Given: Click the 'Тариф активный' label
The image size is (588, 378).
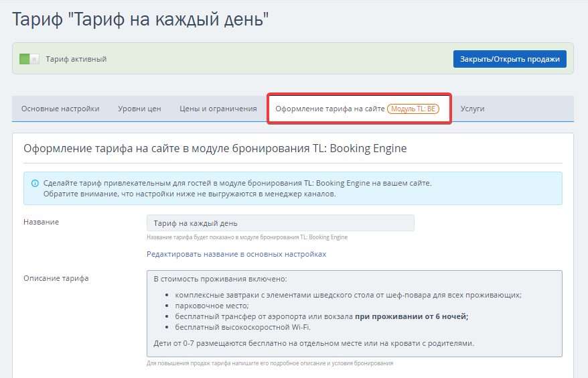Looking at the screenshot, I should (x=76, y=59).
